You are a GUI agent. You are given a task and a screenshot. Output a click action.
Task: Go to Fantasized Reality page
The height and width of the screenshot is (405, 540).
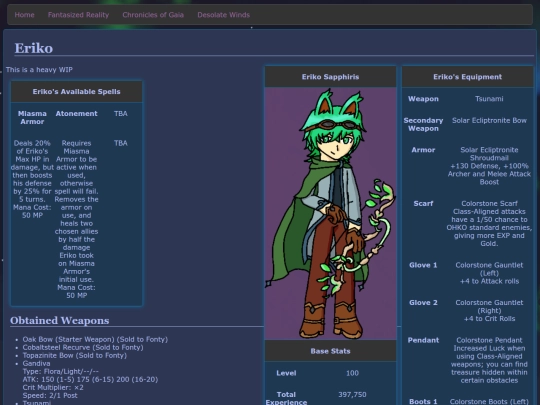78,15
